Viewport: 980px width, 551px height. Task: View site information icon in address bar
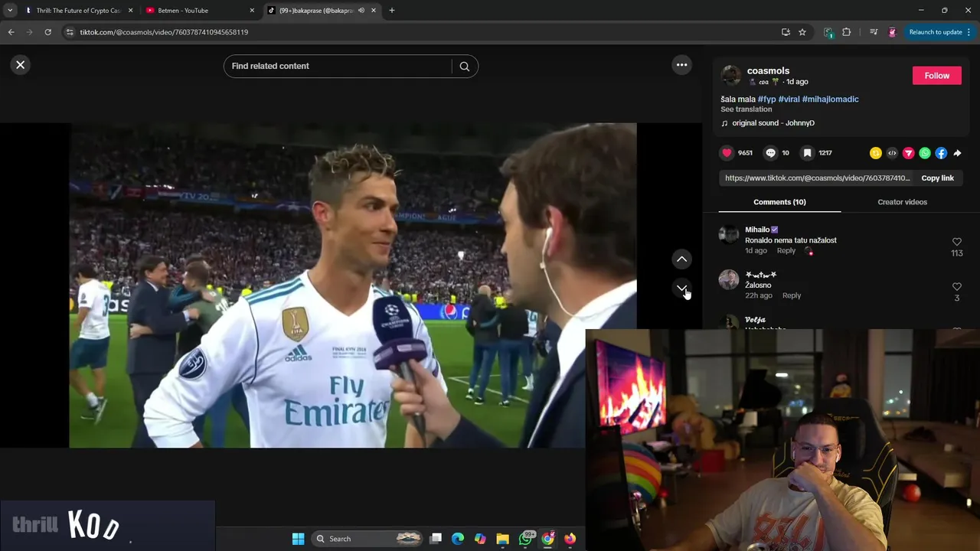point(70,32)
